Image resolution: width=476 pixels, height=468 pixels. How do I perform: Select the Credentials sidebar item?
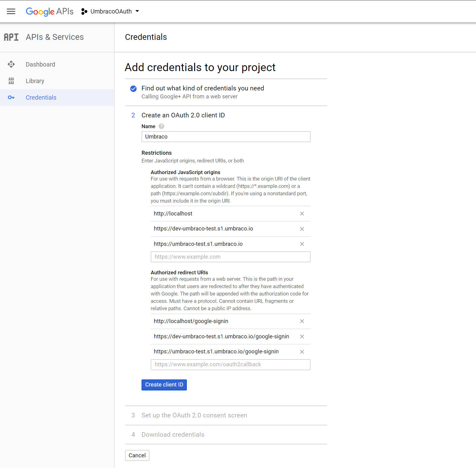pyautogui.click(x=57, y=97)
